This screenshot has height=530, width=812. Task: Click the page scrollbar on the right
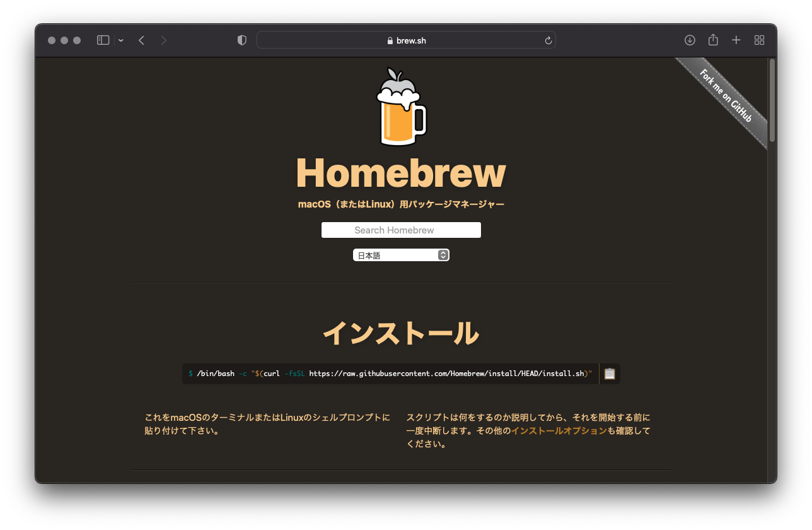point(770,101)
